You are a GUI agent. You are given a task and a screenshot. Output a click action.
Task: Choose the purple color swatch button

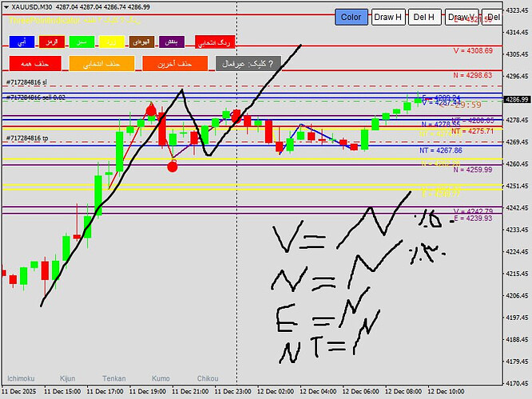pyautogui.click(x=172, y=42)
